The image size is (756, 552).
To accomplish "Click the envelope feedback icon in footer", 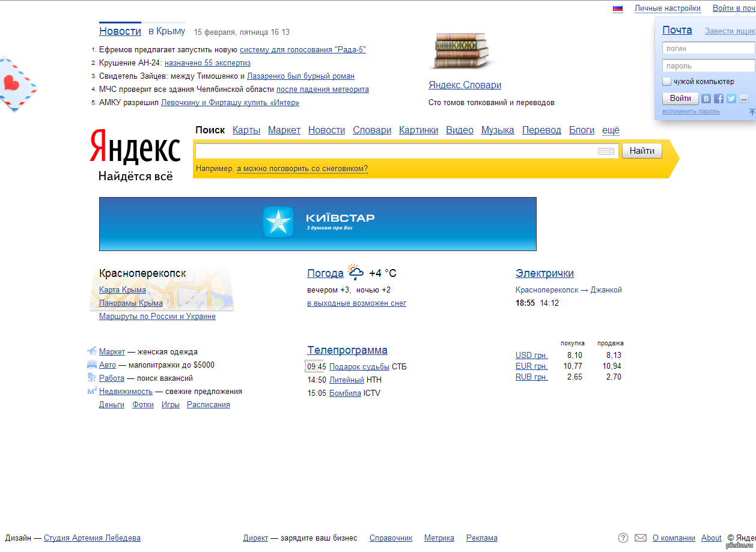I will pos(641,538).
